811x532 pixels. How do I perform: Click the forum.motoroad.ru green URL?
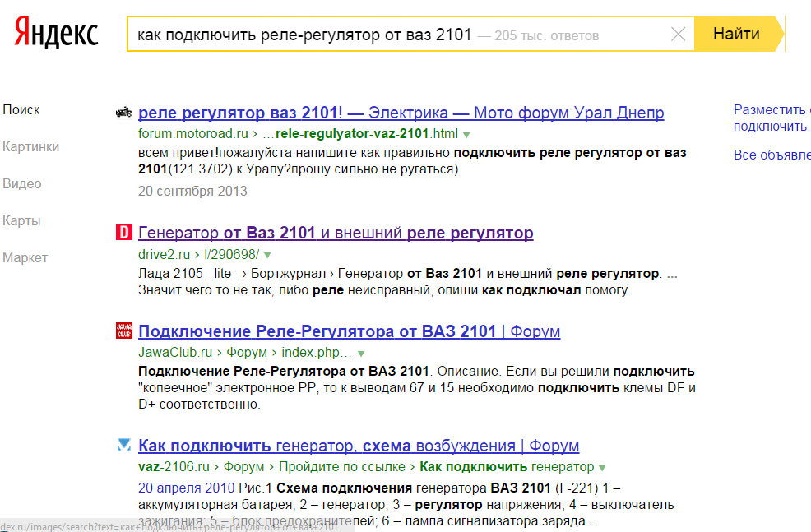coord(193,134)
